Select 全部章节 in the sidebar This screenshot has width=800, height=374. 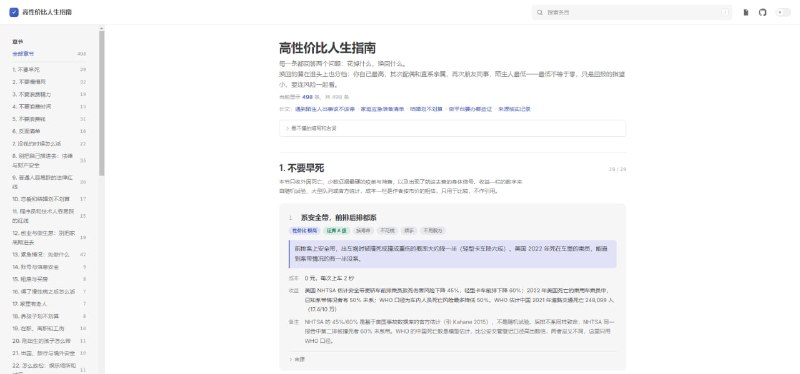(49, 54)
